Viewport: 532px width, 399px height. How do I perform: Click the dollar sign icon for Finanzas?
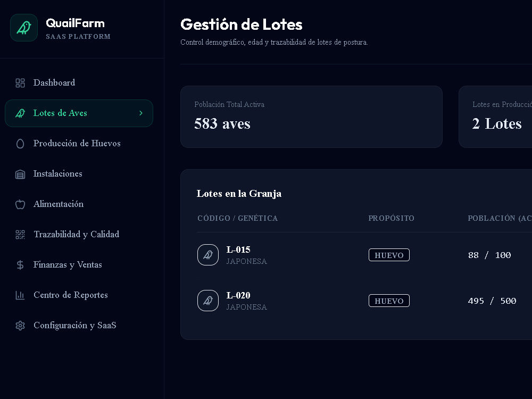coord(20,264)
